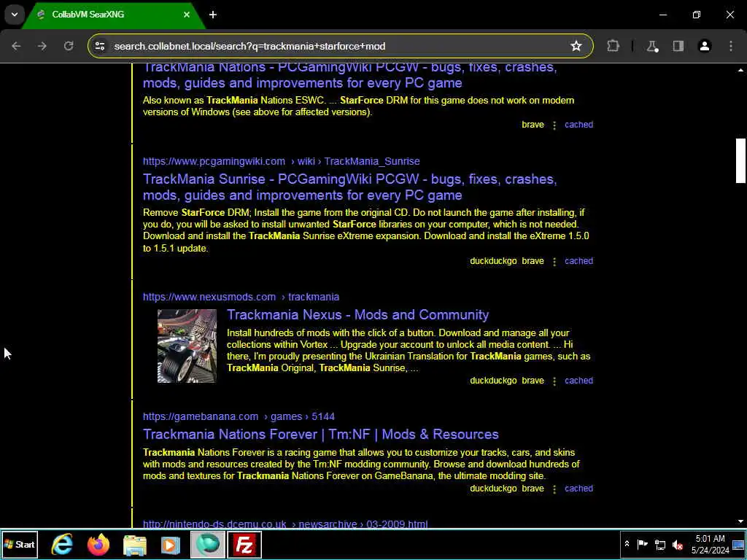Open Chrome Labs flask icon
The image size is (747, 560).
652,46
